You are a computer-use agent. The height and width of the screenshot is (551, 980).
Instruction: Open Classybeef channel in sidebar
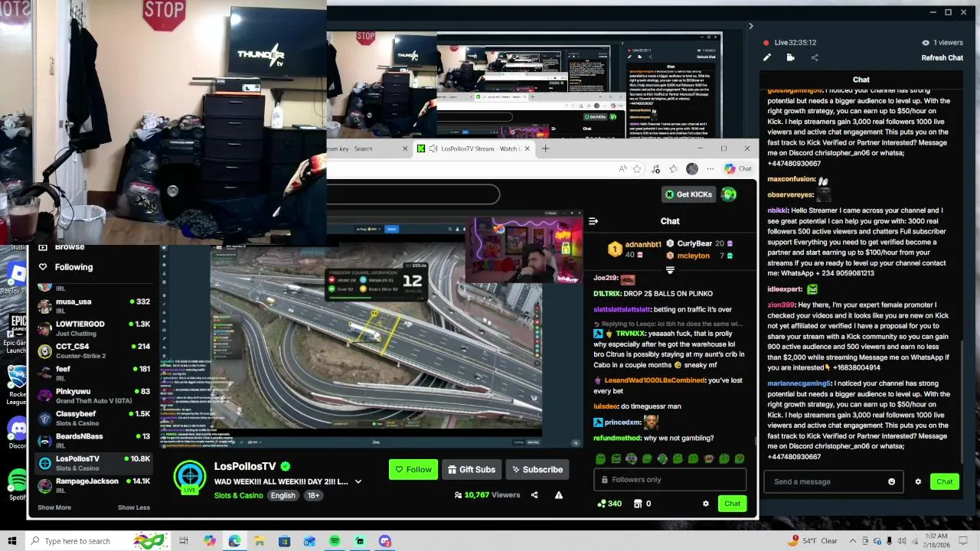click(x=93, y=418)
